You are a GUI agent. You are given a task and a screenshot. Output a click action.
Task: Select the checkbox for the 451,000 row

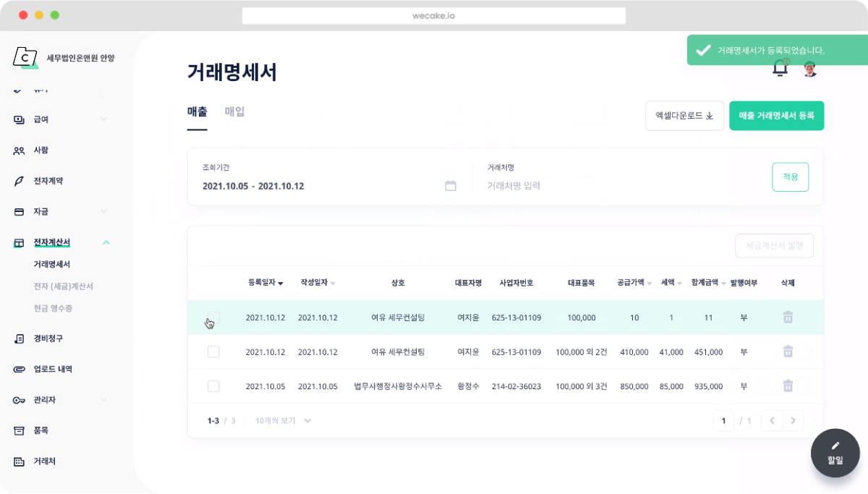coord(213,352)
